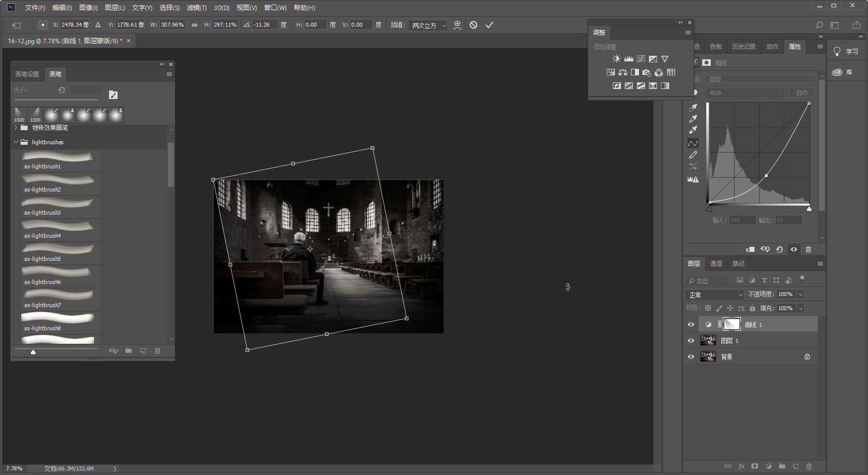Open the 滤镜 menu
Image resolution: width=868 pixels, height=475 pixels.
(x=196, y=8)
